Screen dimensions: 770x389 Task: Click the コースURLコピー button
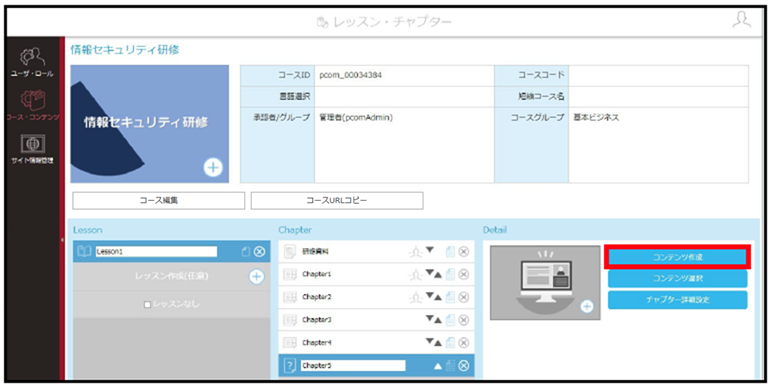(337, 200)
